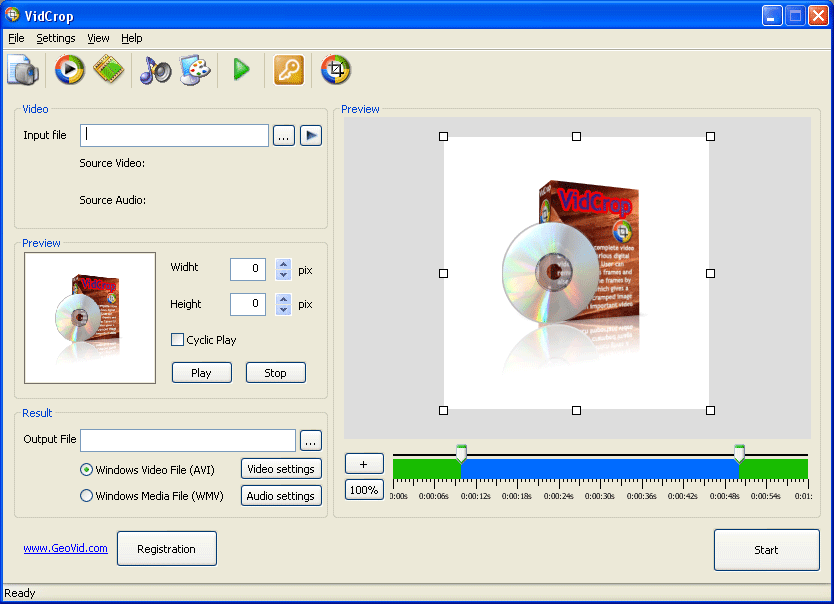Click the Height value field
Viewport: 834px width, 604px height.
pyautogui.click(x=248, y=304)
